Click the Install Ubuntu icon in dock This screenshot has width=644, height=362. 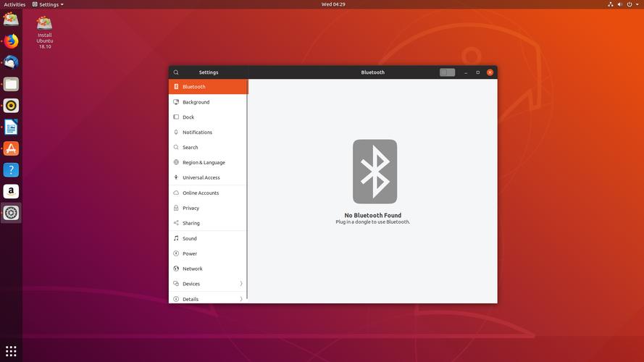pos(11,20)
